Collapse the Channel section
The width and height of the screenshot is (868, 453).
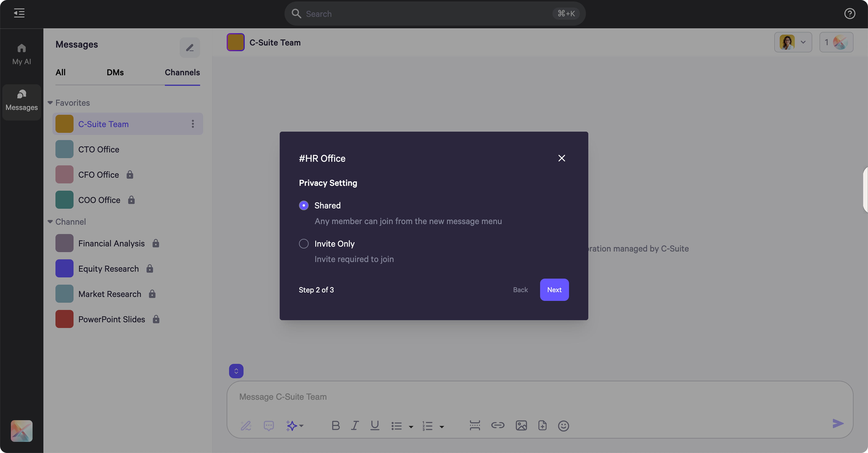50,222
